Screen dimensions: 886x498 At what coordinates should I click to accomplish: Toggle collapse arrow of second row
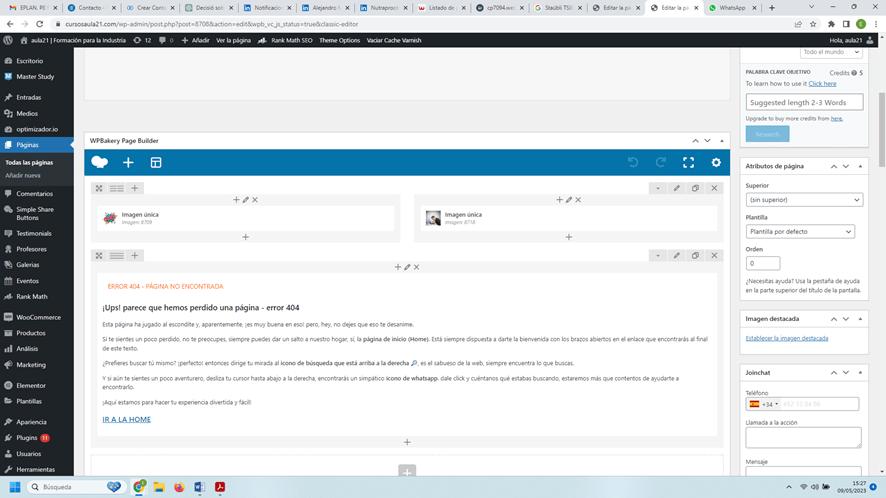[x=658, y=256]
